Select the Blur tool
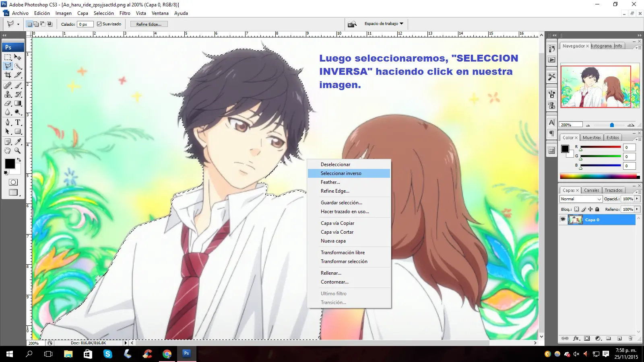 (8, 112)
